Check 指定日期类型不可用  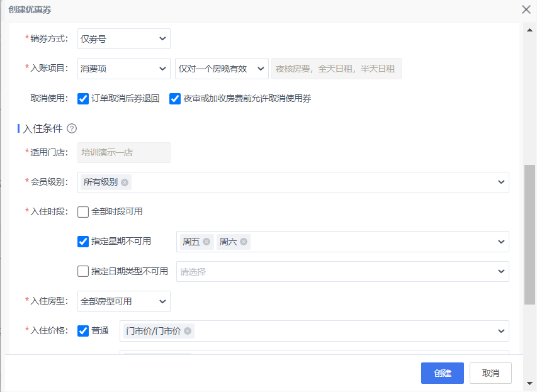83,271
